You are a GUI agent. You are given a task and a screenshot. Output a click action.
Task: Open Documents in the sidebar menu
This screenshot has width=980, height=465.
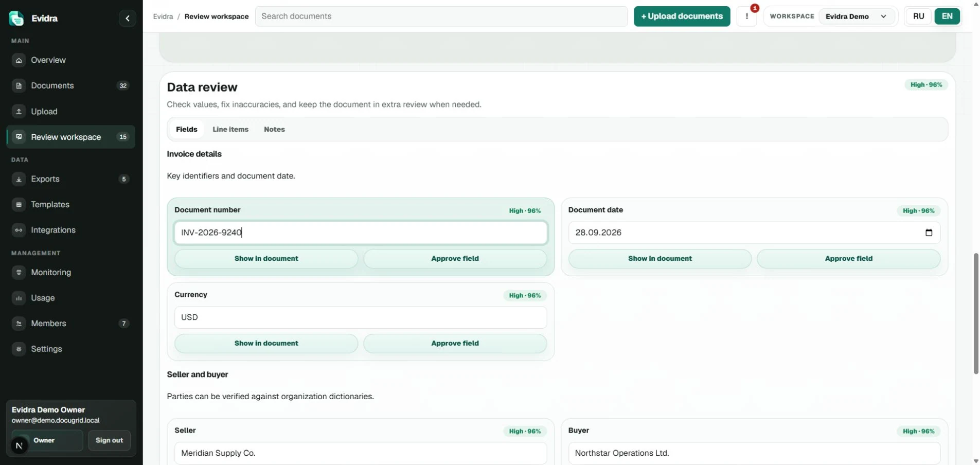tap(70, 86)
